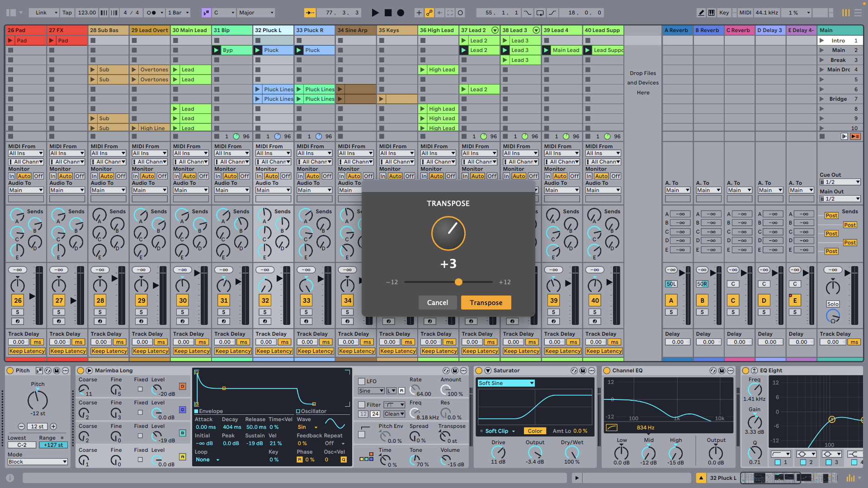This screenshot has width=868, height=488.
Task: Click the Transpose semitone slider handle
Action: coord(458,282)
